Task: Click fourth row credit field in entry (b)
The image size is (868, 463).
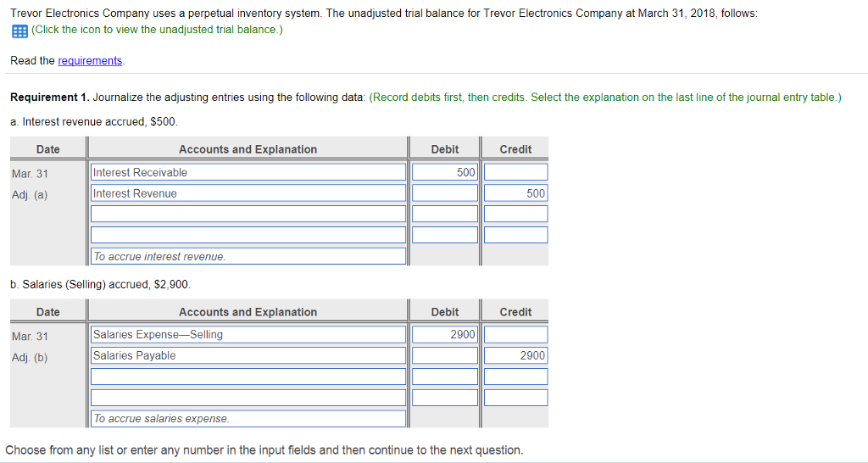Action: 515,398
